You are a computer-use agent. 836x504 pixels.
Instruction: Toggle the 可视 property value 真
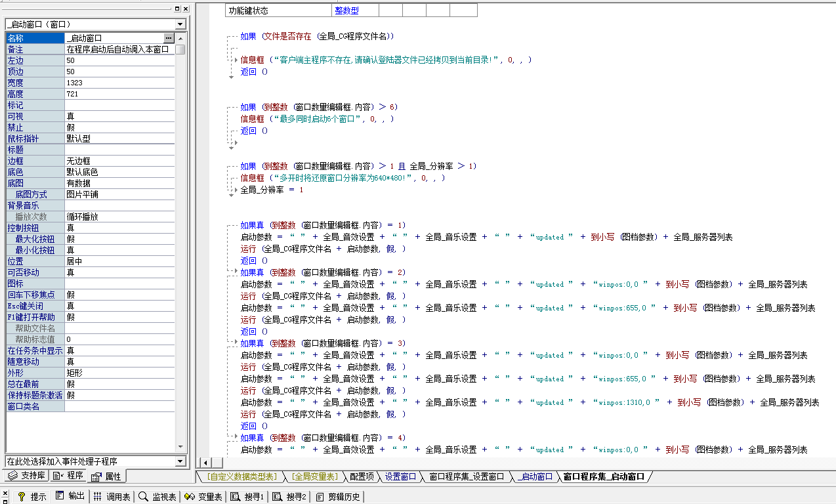(x=119, y=116)
